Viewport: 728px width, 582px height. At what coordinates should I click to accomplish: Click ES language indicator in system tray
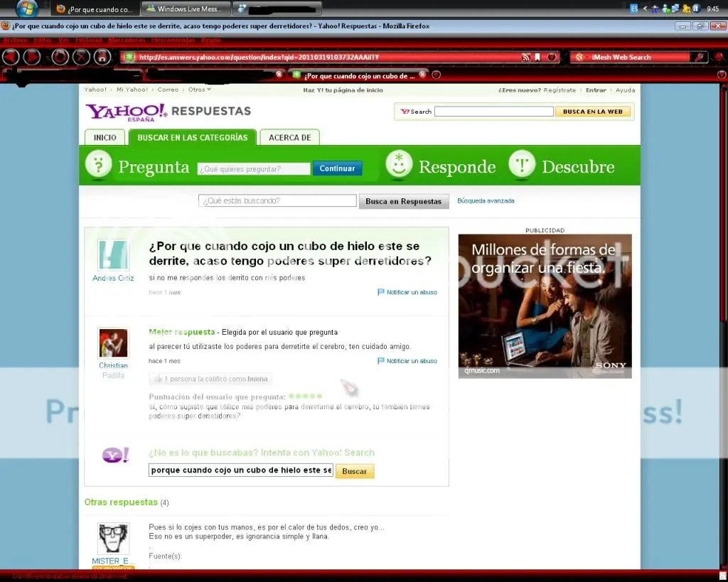pos(634,9)
